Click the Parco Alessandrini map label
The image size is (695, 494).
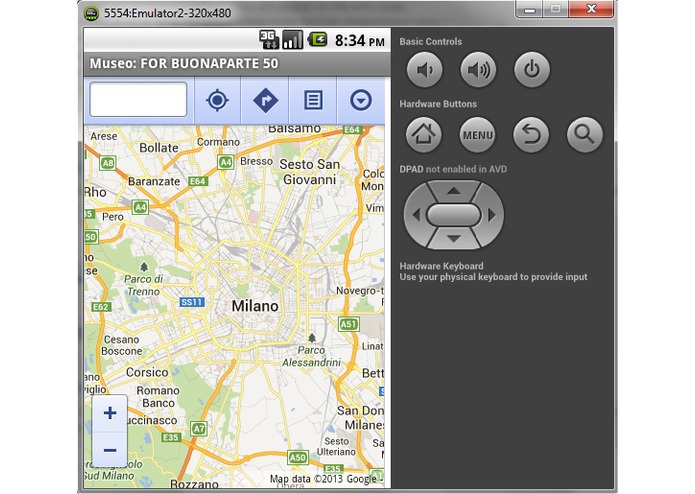click(311, 356)
